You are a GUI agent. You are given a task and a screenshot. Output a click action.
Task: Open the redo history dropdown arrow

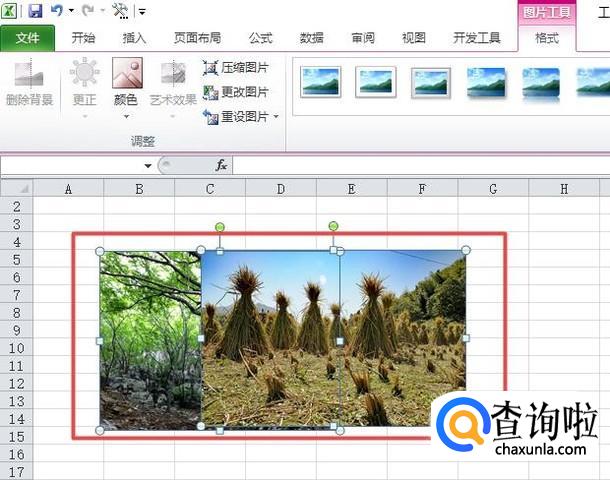click(x=103, y=11)
